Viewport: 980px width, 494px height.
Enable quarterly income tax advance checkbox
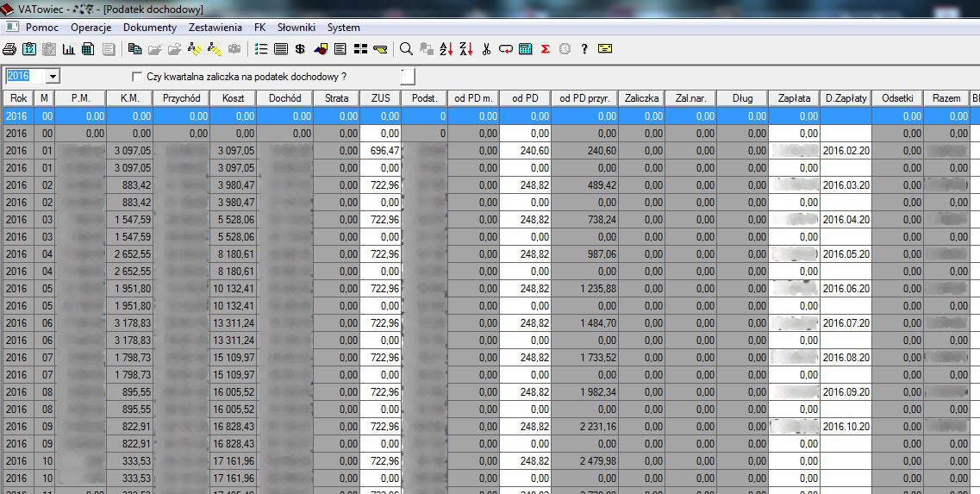coord(137,77)
